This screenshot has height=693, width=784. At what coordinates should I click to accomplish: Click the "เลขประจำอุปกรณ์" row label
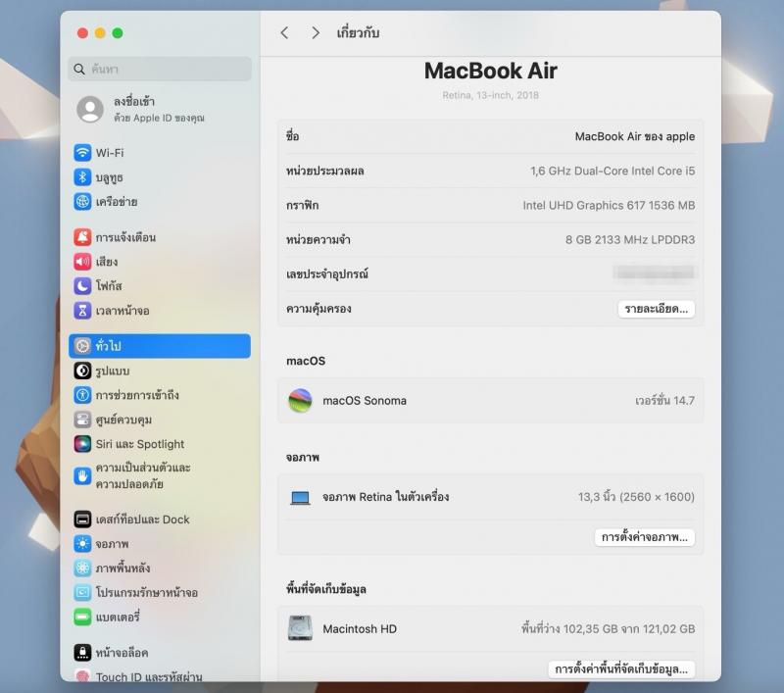(x=327, y=274)
